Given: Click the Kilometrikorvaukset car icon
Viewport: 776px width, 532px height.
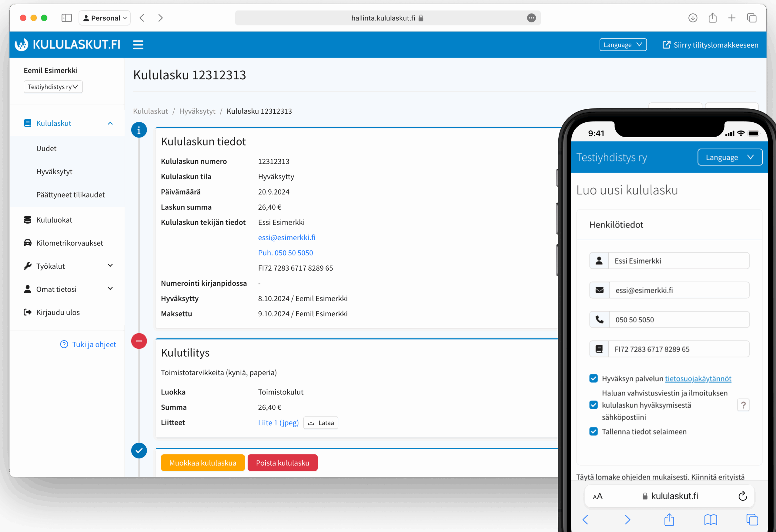Looking at the screenshot, I should pyautogui.click(x=28, y=243).
